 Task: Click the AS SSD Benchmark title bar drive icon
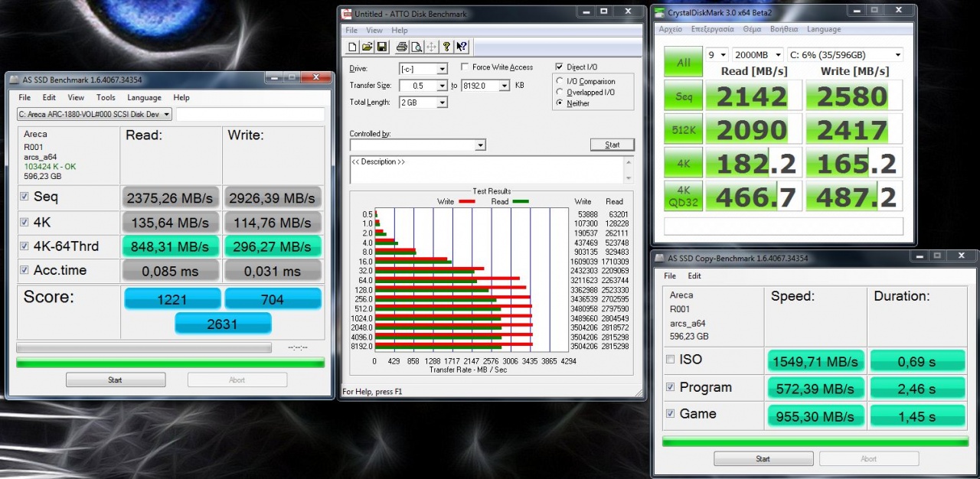15,79
